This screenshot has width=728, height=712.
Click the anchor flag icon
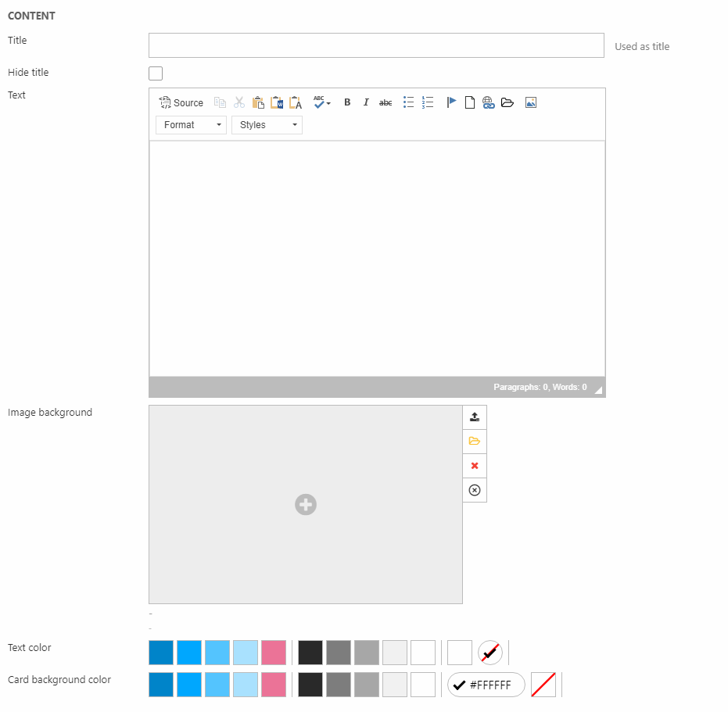451,102
